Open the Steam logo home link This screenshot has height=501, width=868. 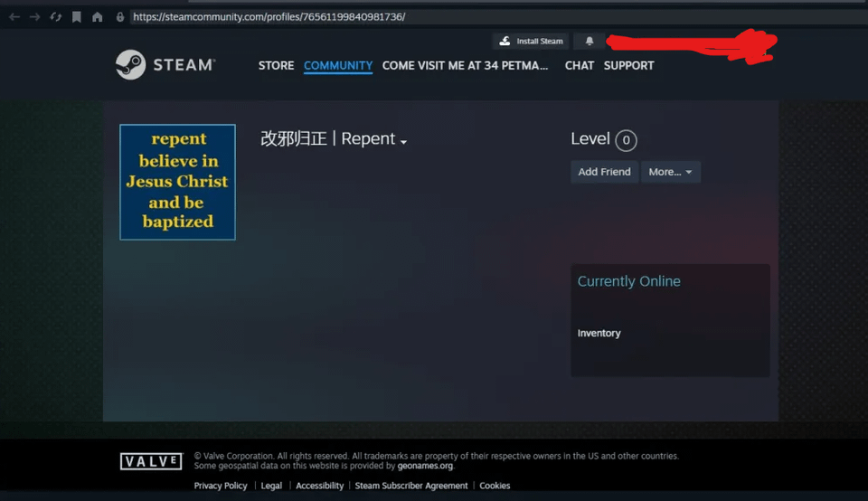[x=165, y=65]
